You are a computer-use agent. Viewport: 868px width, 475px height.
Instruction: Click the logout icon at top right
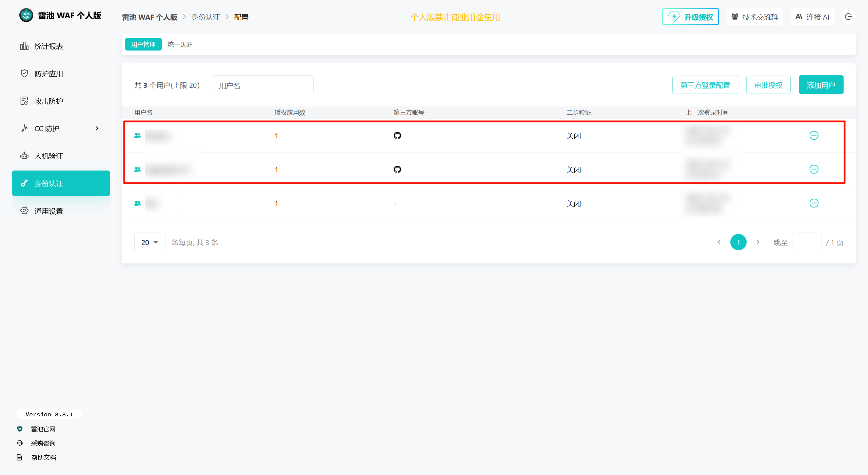click(x=848, y=17)
